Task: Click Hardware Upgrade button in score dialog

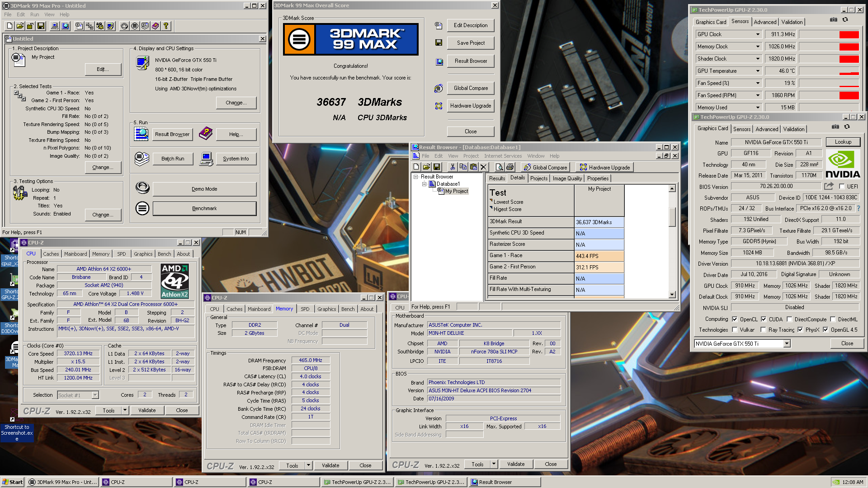Action: tap(471, 106)
